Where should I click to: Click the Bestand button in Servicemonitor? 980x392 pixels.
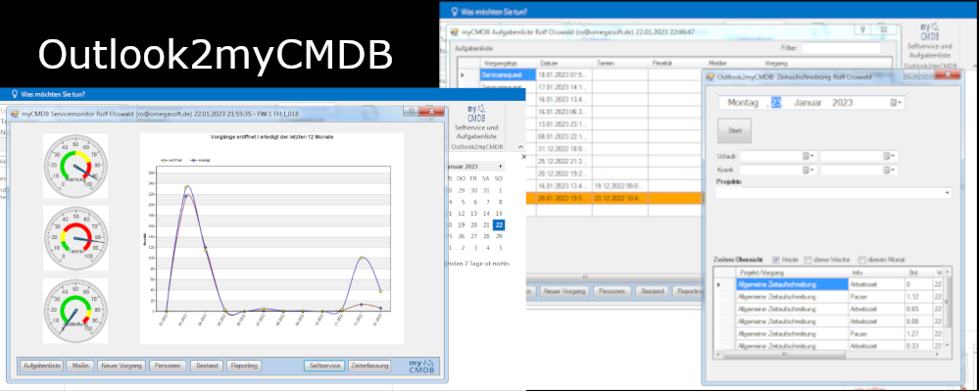pos(207,366)
